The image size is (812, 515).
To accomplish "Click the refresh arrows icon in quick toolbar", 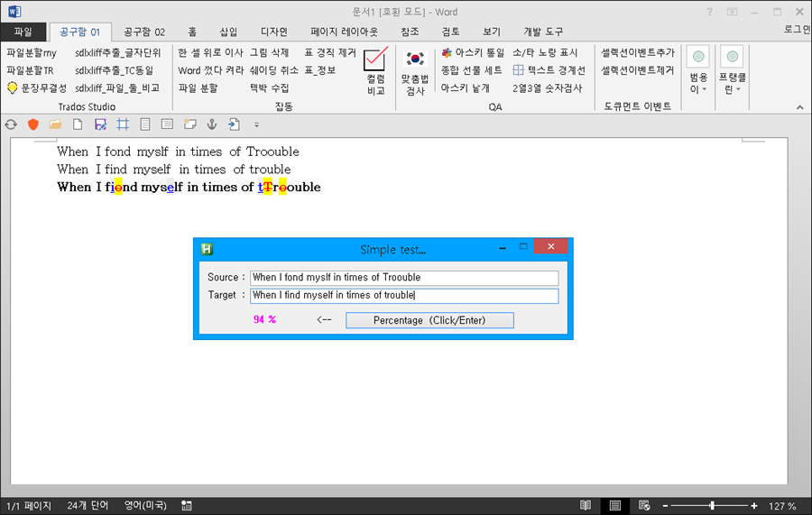I will pyautogui.click(x=11, y=124).
